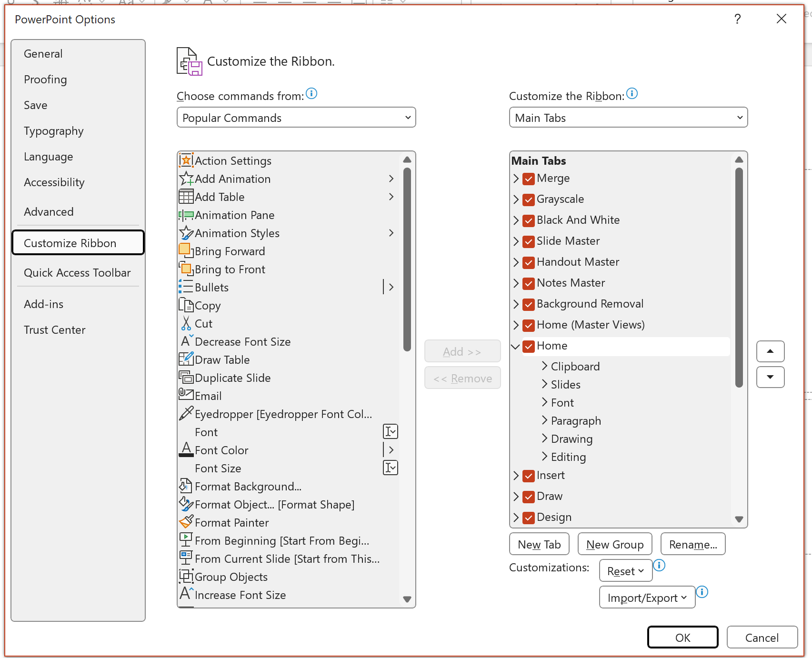Open the Import/Export dropdown

coord(647,598)
